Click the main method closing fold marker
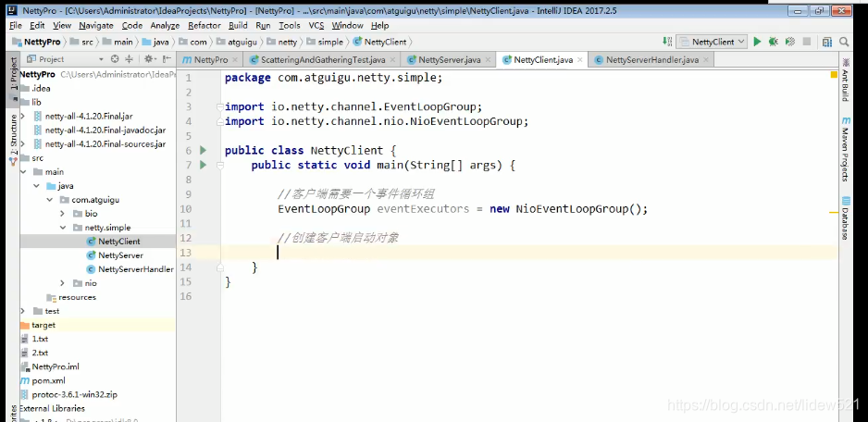The width and height of the screenshot is (868, 422). pyautogui.click(x=219, y=267)
